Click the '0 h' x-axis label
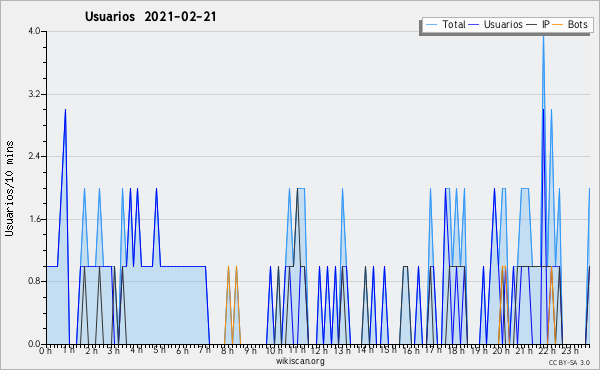Image resolution: width=600 pixels, height=370 pixels. pos(45,351)
